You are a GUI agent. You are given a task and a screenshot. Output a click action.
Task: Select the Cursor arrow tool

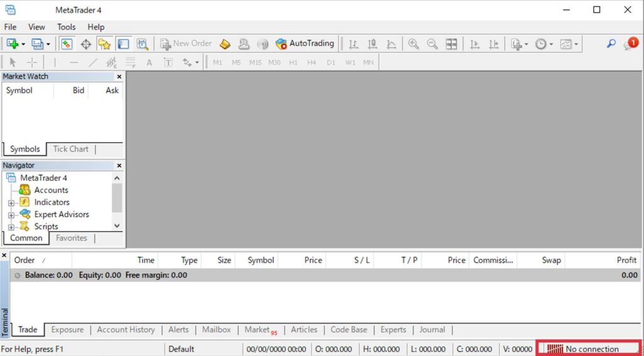click(x=13, y=62)
